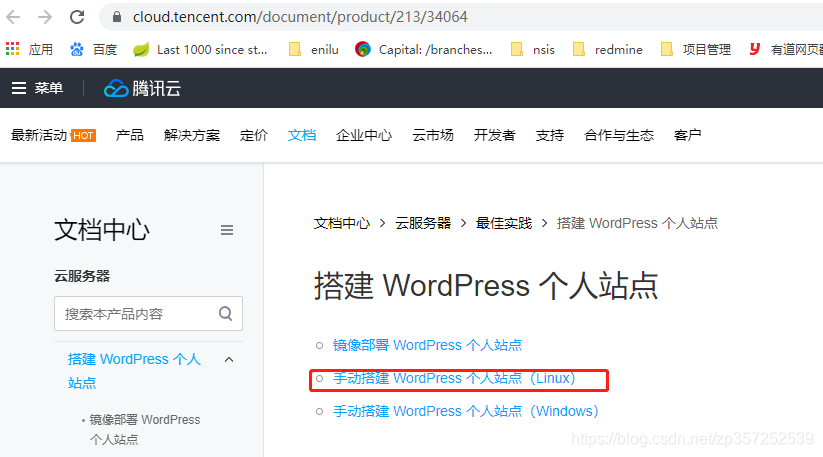Go forward with the browser forward arrow
This screenshot has width=823, height=457.
pyautogui.click(x=45, y=17)
